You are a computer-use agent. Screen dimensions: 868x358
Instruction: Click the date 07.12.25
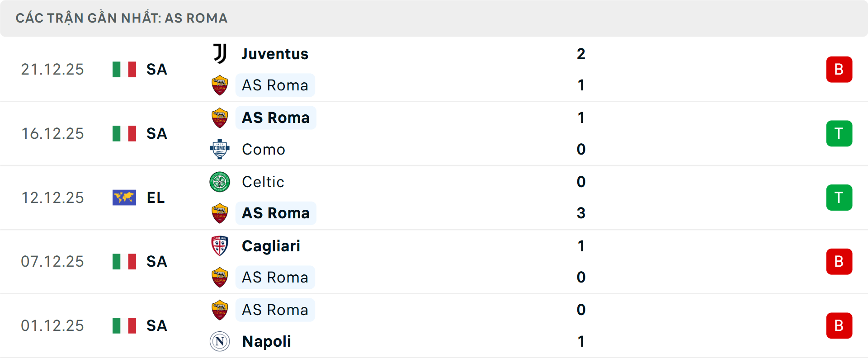[52, 261]
